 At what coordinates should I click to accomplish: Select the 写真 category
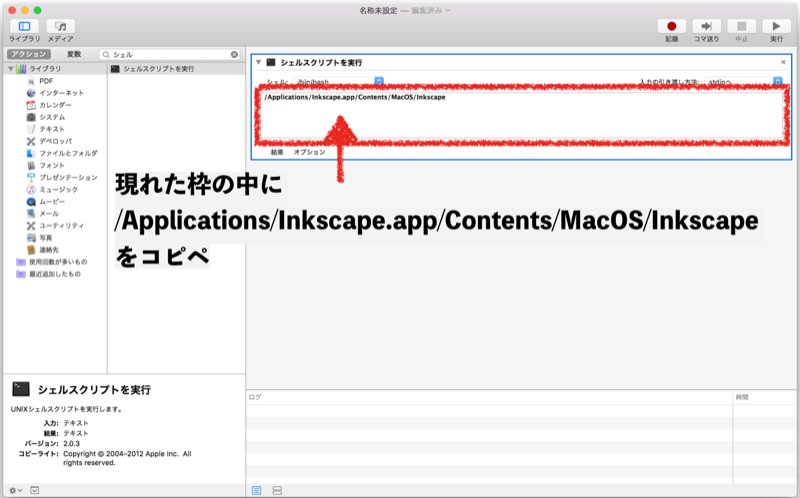(x=46, y=238)
